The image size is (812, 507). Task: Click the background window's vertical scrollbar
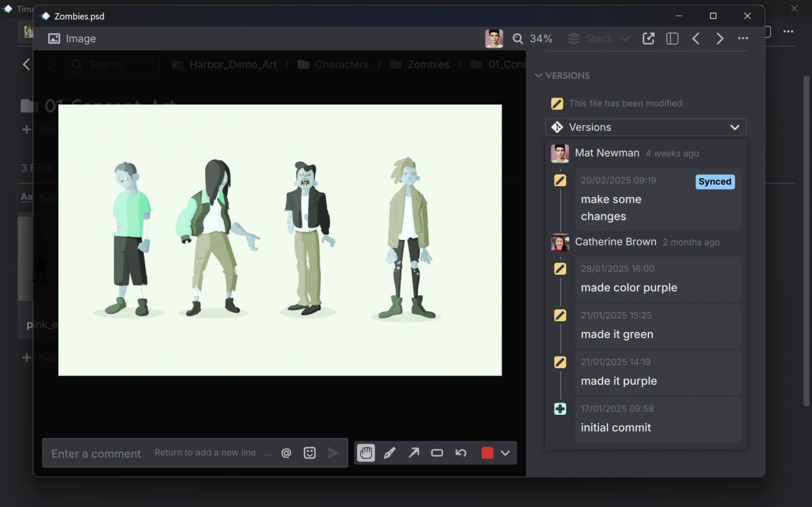coord(806,241)
